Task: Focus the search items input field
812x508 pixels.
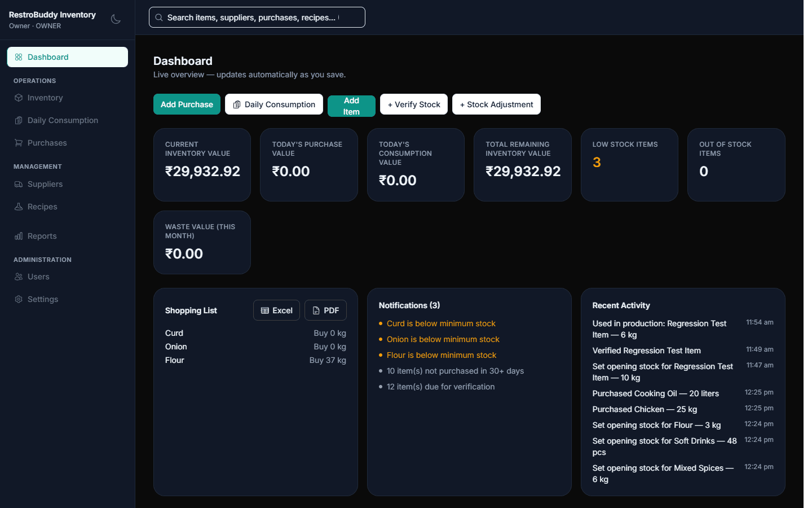Action: pos(257,17)
